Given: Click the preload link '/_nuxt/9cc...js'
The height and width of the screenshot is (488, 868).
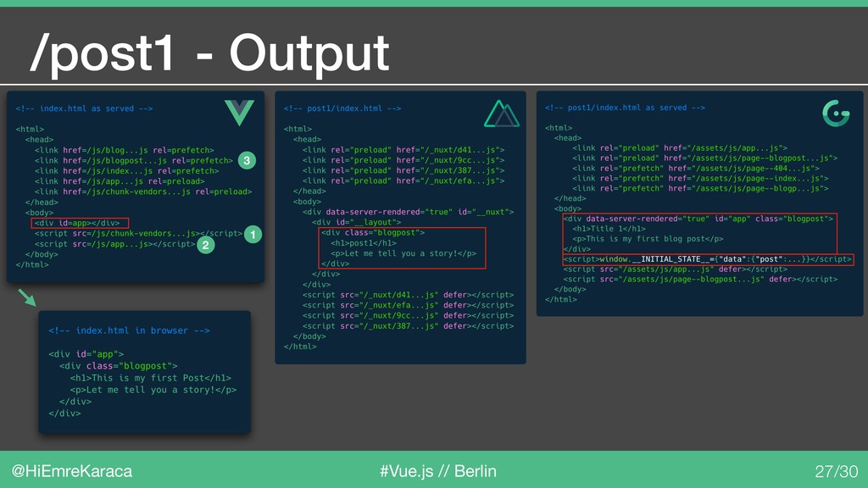Looking at the screenshot, I should [403, 160].
